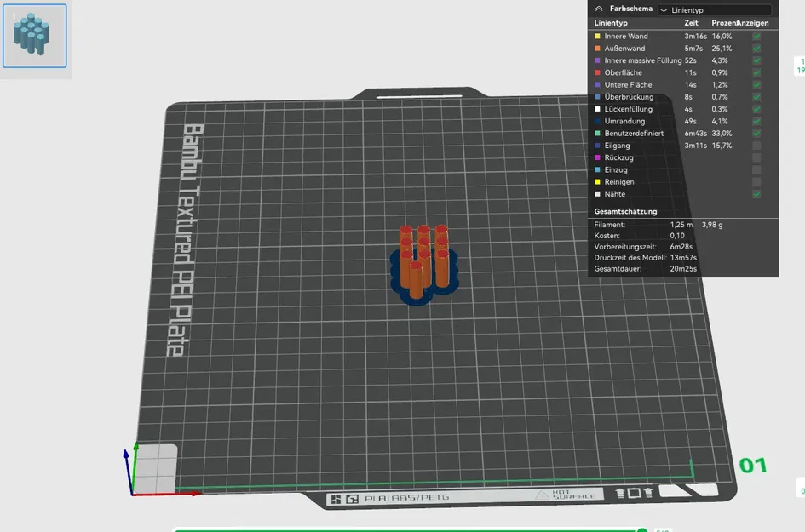Click the Kosten value 0,10
This screenshot has height=532, width=805.
pyautogui.click(x=677, y=236)
